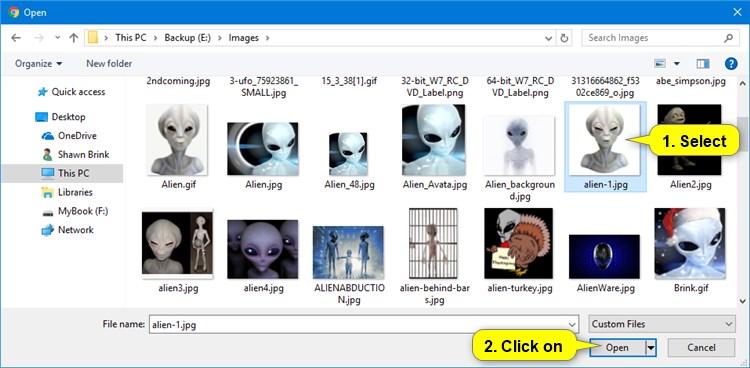Expand the chevron after This PC
The image size is (750, 368).
click(x=155, y=38)
